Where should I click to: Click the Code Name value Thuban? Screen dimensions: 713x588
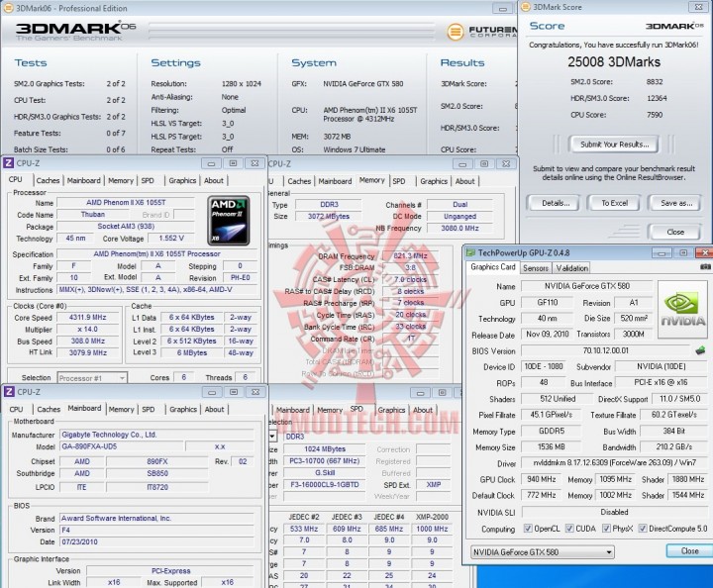93,215
